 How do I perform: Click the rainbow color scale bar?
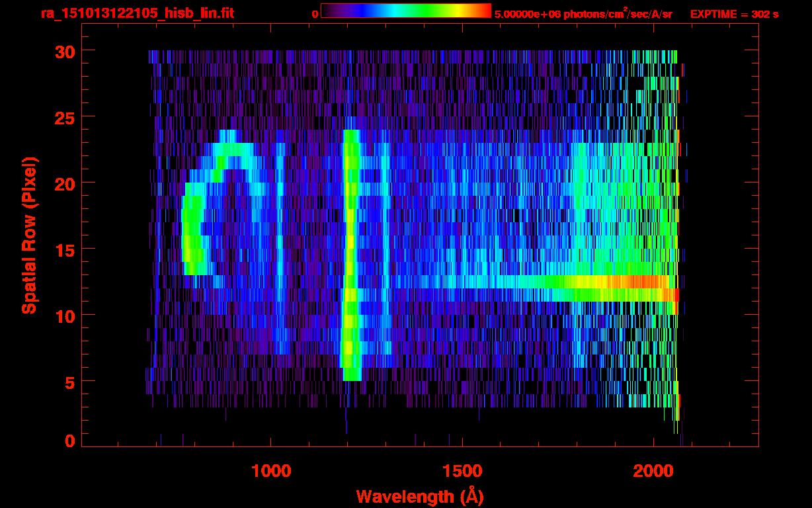[x=405, y=11]
